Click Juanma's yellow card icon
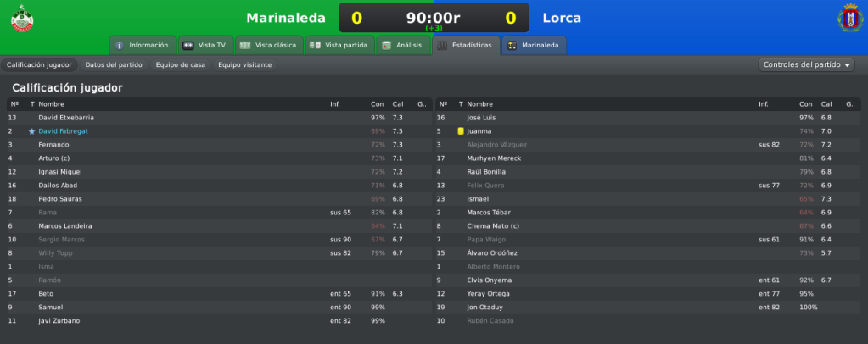Image resolution: width=868 pixels, height=344 pixels. (x=461, y=131)
